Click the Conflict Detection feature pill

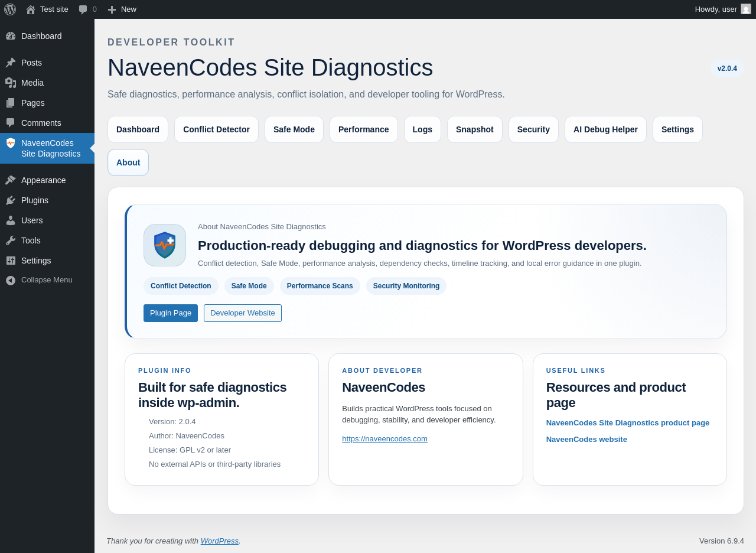pos(181,286)
